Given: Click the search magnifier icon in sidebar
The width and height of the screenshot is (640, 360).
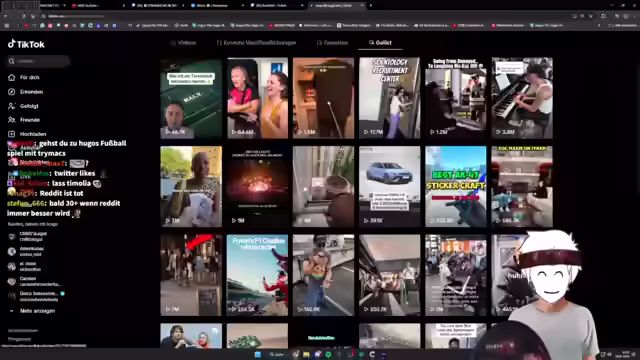Looking at the screenshot, I should 11,61.
